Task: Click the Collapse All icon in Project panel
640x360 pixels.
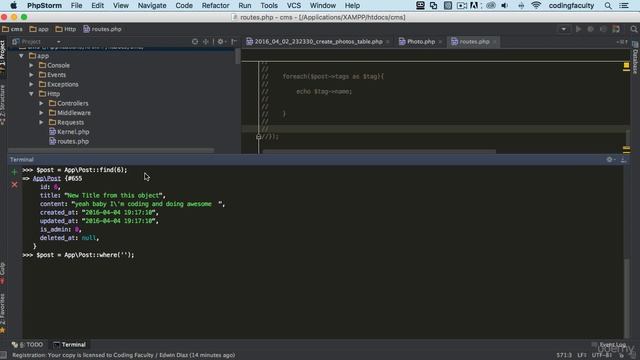Action: (x=206, y=42)
